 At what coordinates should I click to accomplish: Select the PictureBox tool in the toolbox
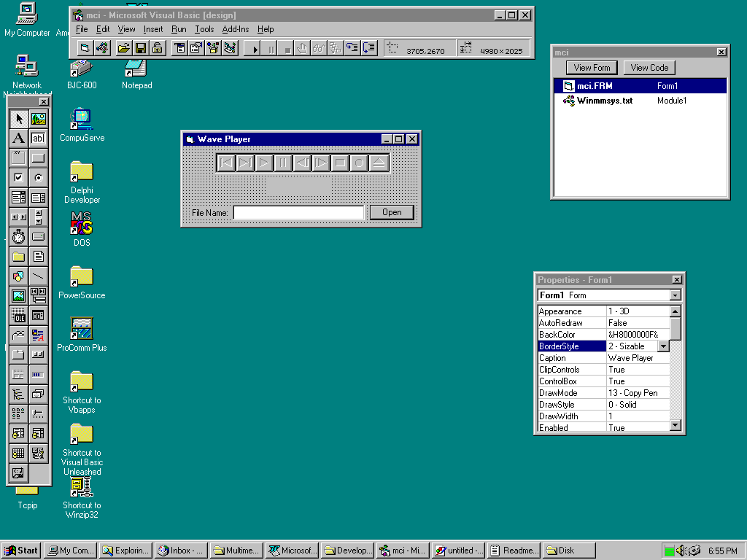click(38, 119)
